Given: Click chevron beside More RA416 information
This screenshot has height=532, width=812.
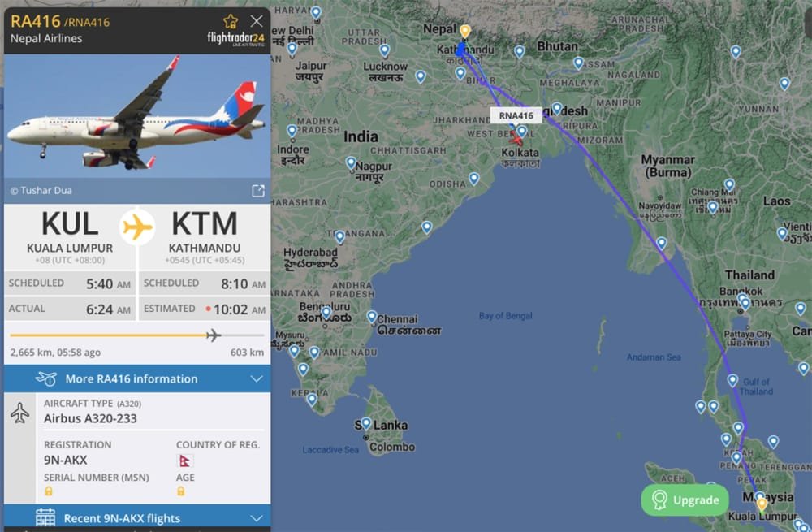Looking at the screenshot, I should (257, 379).
